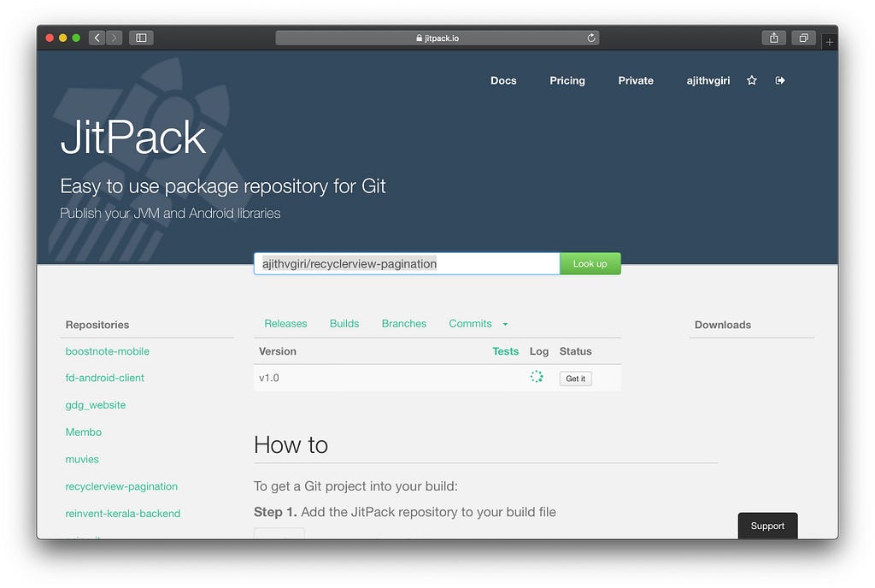
Task: Click the Log column header
Action: (539, 351)
